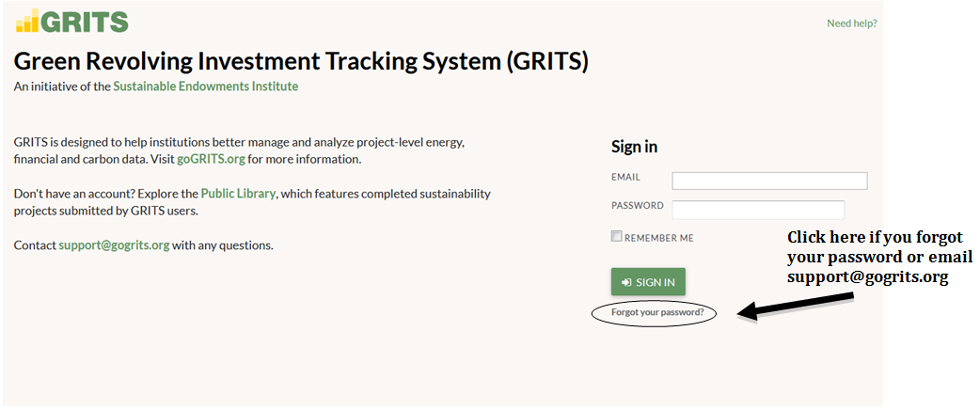
Task: Click the EMAIL field label
Action: pyautogui.click(x=625, y=177)
